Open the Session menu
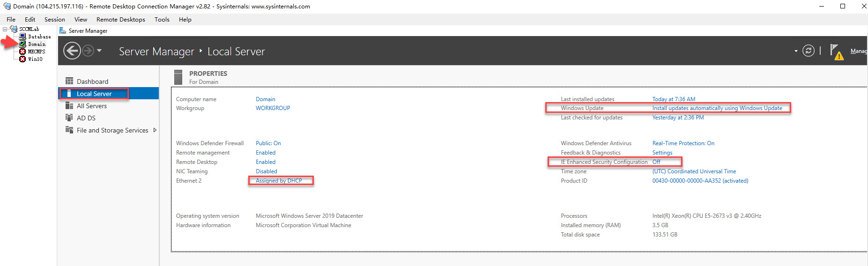The height and width of the screenshot is (266, 868). (54, 19)
